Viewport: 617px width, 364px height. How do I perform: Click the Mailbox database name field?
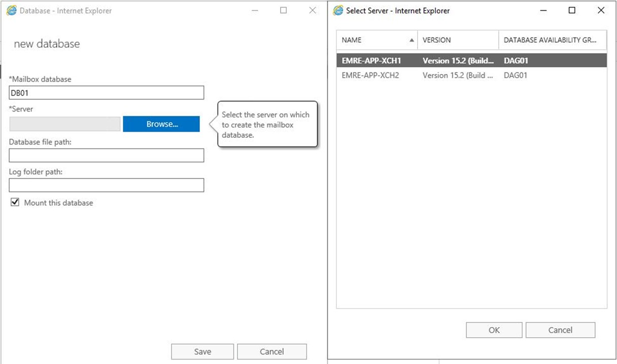tap(107, 93)
